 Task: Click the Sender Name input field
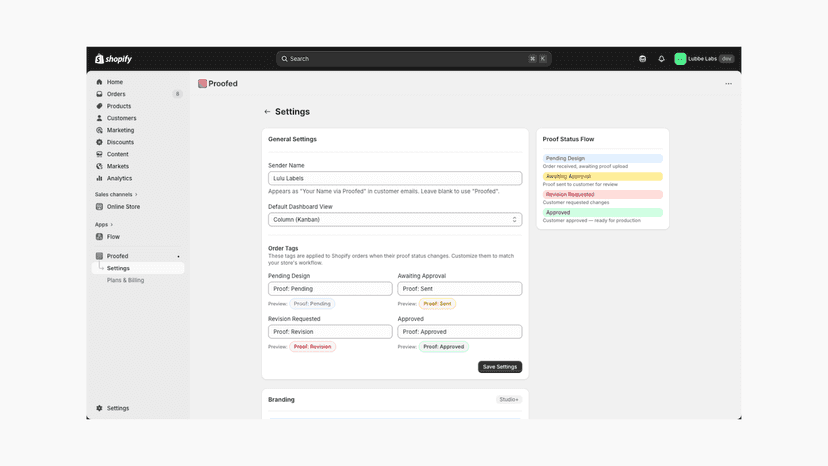[x=395, y=178]
